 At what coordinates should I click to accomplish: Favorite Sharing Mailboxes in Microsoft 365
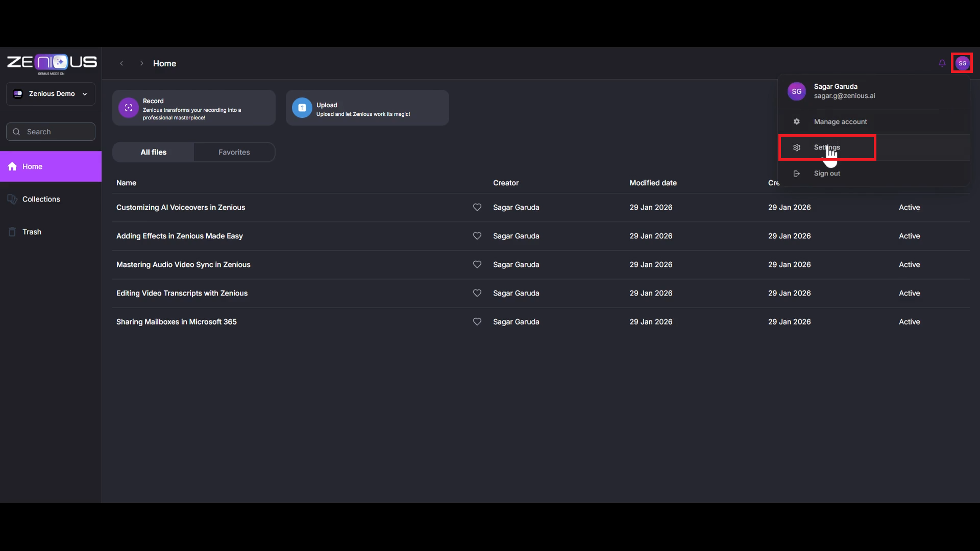pyautogui.click(x=477, y=322)
